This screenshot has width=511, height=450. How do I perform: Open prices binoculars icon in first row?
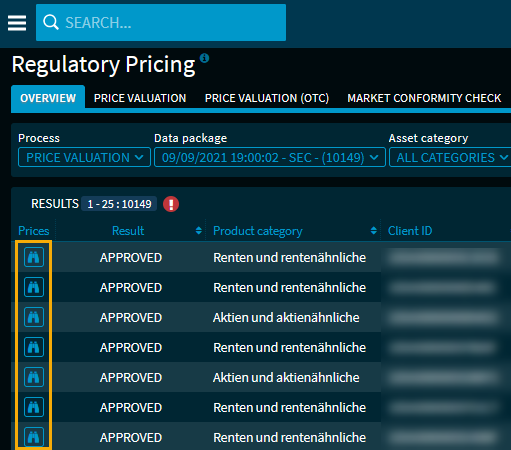tap(34, 257)
